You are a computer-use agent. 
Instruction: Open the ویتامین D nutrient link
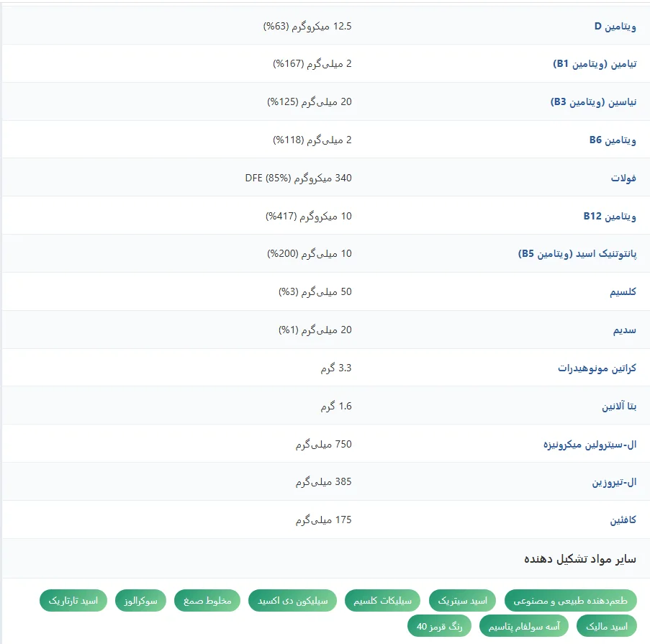click(x=615, y=27)
